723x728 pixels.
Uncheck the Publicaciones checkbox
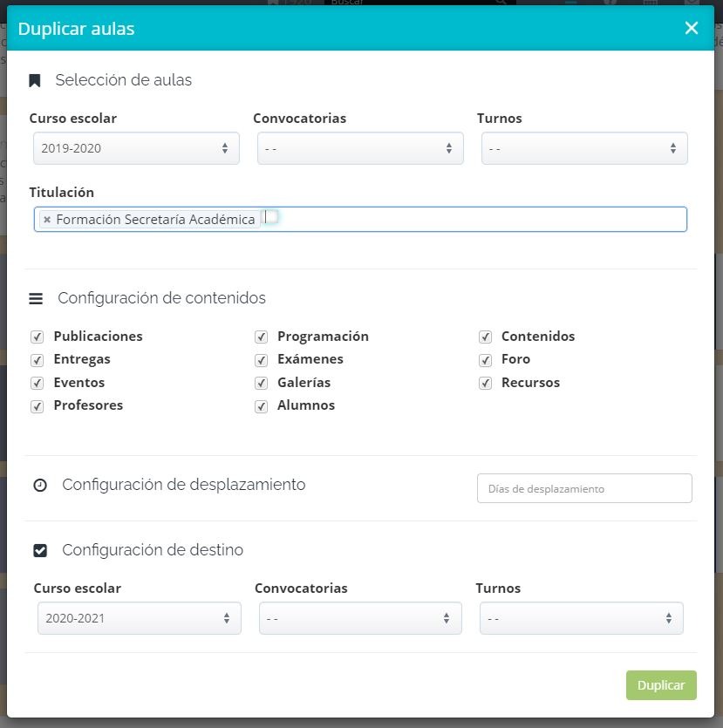[x=38, y=337]
